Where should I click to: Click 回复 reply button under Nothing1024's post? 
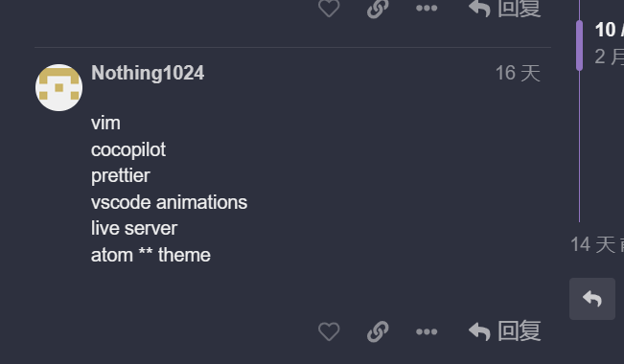coord(504,331)
